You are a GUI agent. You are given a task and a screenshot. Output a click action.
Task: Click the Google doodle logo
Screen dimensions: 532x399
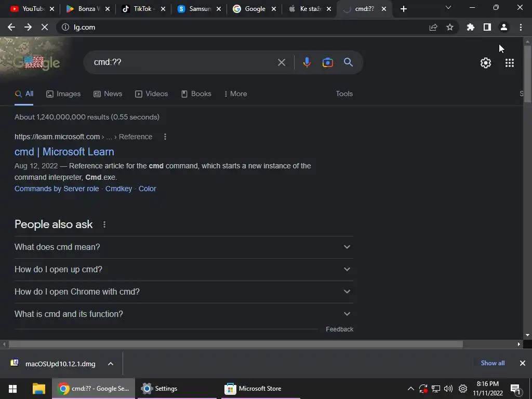[37, 63]
